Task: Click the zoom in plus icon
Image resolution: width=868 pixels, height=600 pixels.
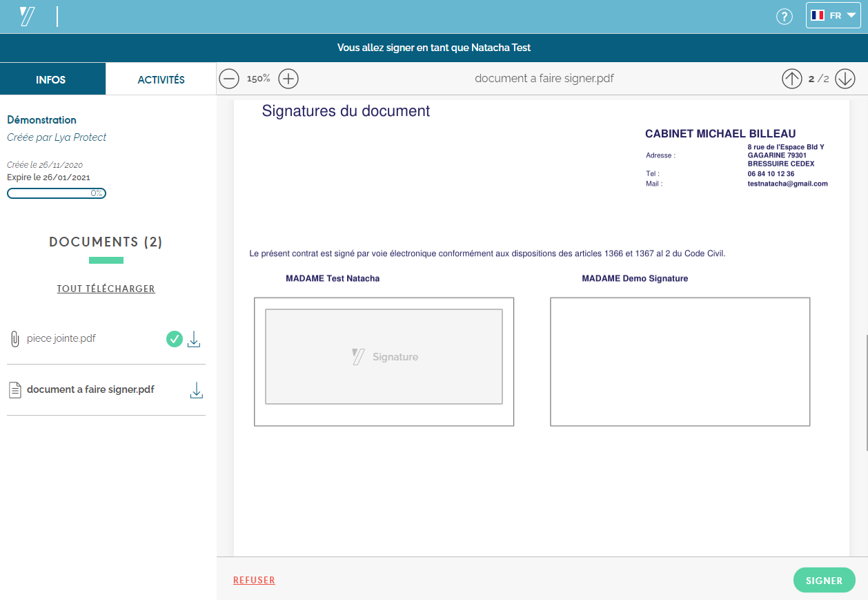Action: click(288, 79)
